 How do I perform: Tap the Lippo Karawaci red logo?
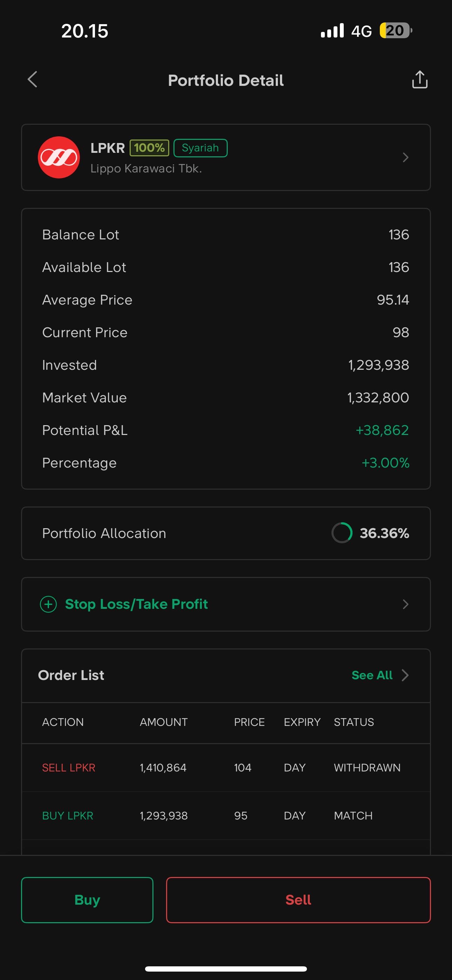[x=59, y=157]
